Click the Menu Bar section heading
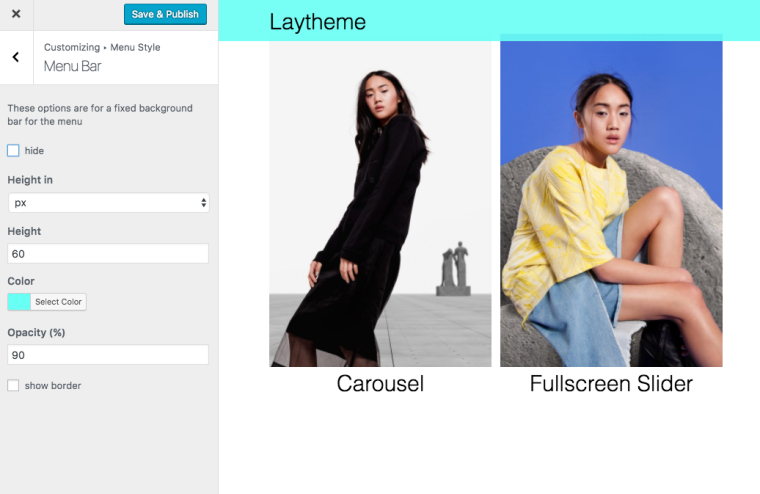 coord(73,66)
